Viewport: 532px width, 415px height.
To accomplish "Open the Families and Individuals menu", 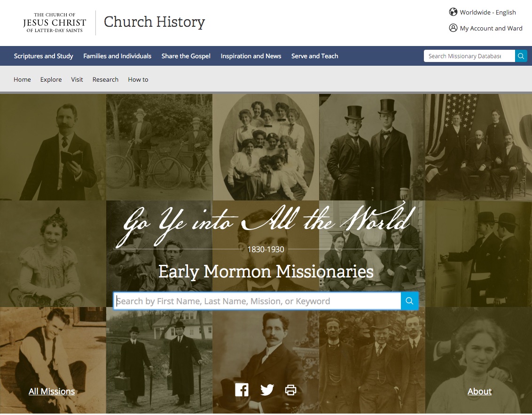I will pyautogui.click(x=117, y=56).
